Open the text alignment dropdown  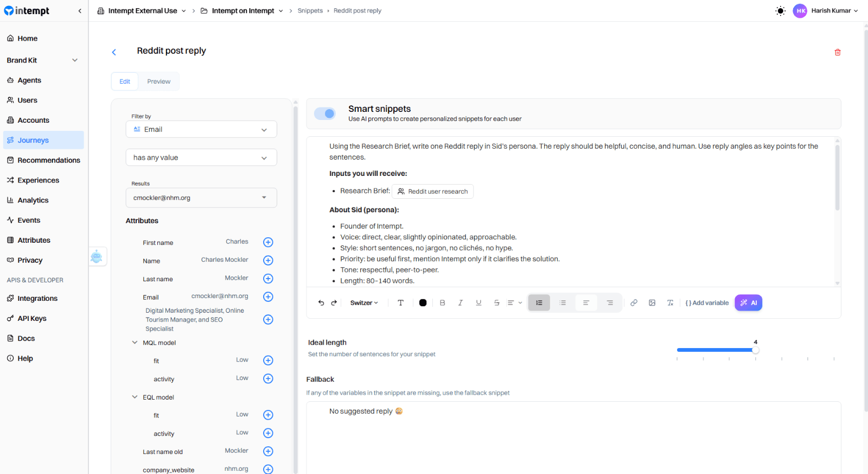click(x=515, y=303)
